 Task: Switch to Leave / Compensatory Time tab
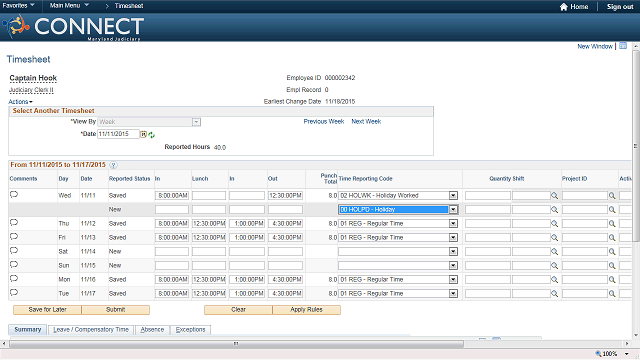coord(91,329)
